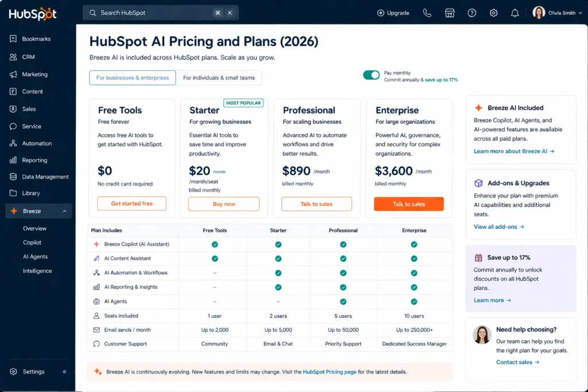Open Bookmarks in the sidebar
Screen dimensions: 588x392
[36, 39]
